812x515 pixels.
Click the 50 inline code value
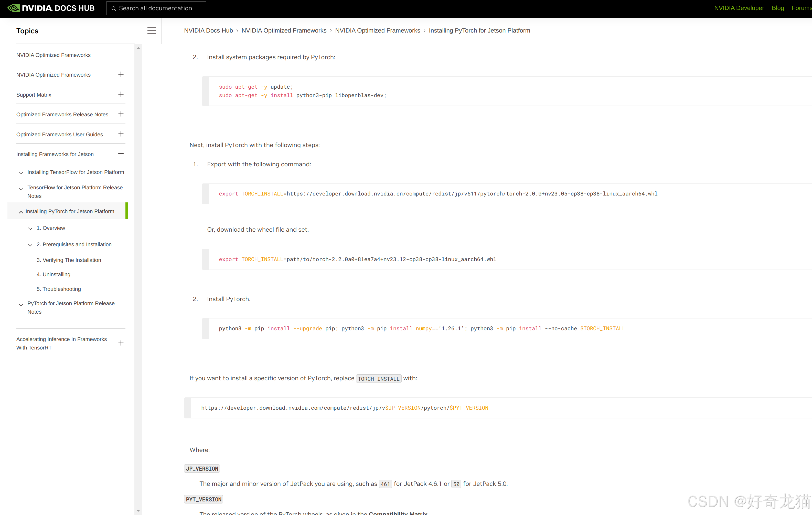(456, 484)
